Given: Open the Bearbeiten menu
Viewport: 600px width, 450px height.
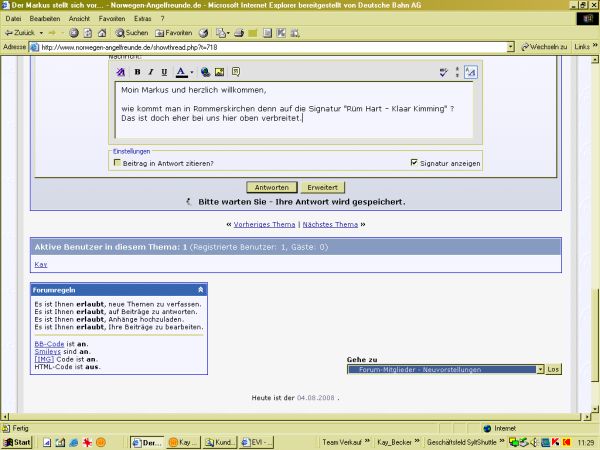Looking at the screenshot, I should tap(44, 18).
